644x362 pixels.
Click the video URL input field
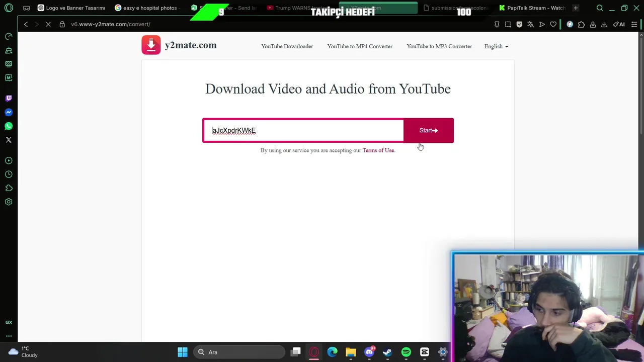click(x=303, y=131)
